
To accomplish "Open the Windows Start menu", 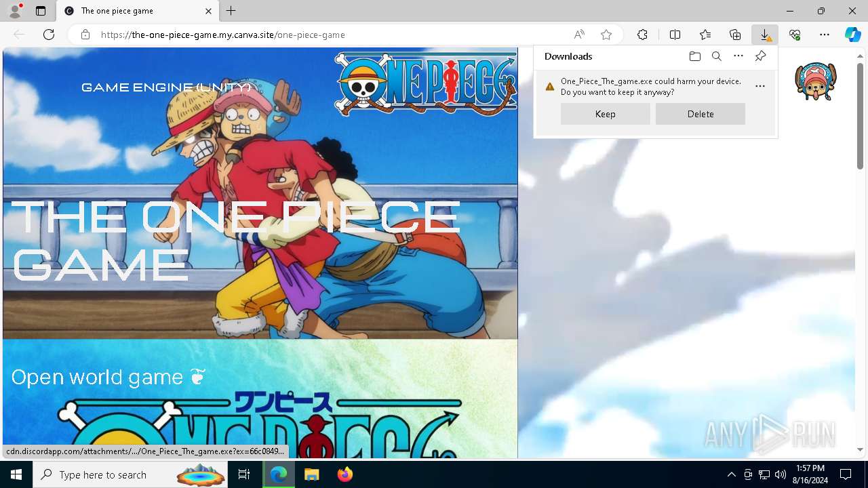I will pos(16,474).
